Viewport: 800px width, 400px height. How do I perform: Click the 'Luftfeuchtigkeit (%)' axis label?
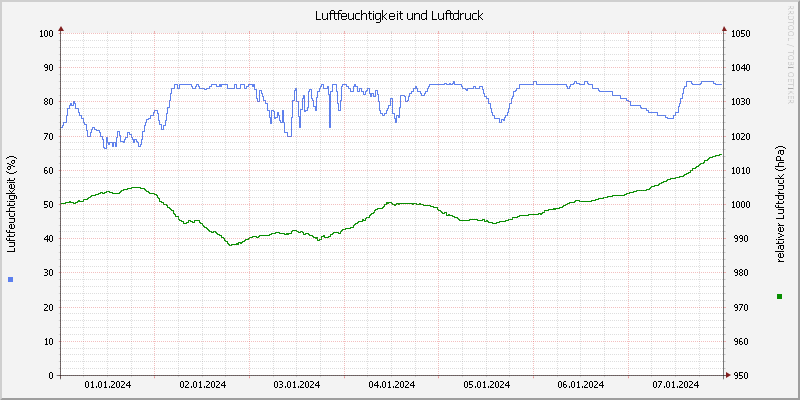12,204
